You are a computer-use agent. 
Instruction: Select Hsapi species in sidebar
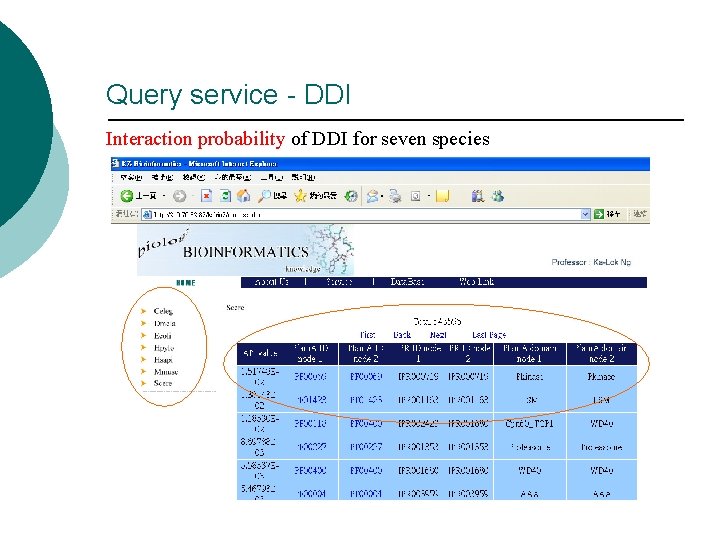[163, 360]
